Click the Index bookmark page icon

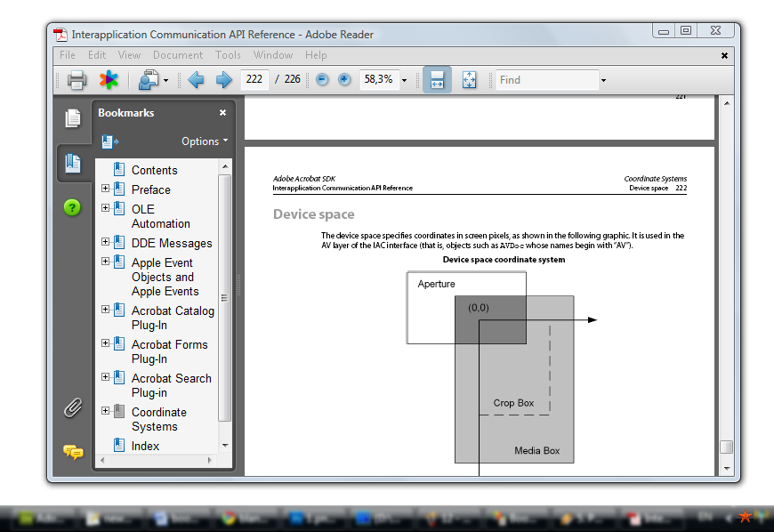pyautogui.click(x=119, y=445)
